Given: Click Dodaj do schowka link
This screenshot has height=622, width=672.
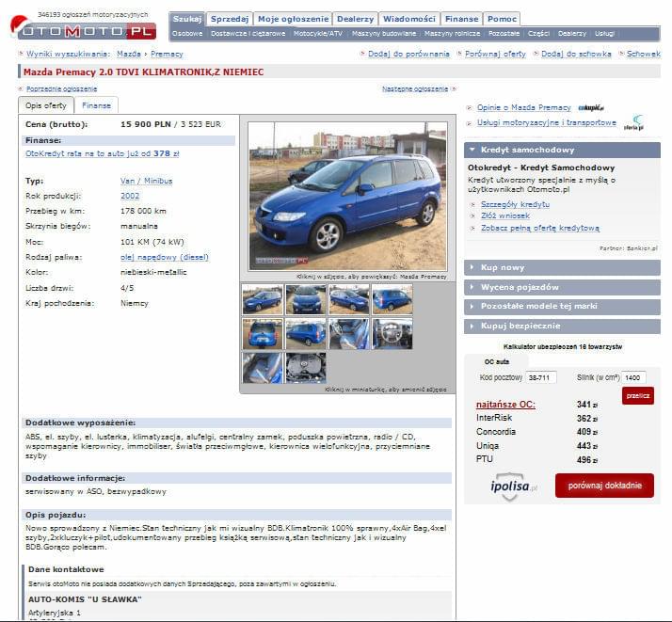Looking at the screenshot, I should [x=576, y=54].
